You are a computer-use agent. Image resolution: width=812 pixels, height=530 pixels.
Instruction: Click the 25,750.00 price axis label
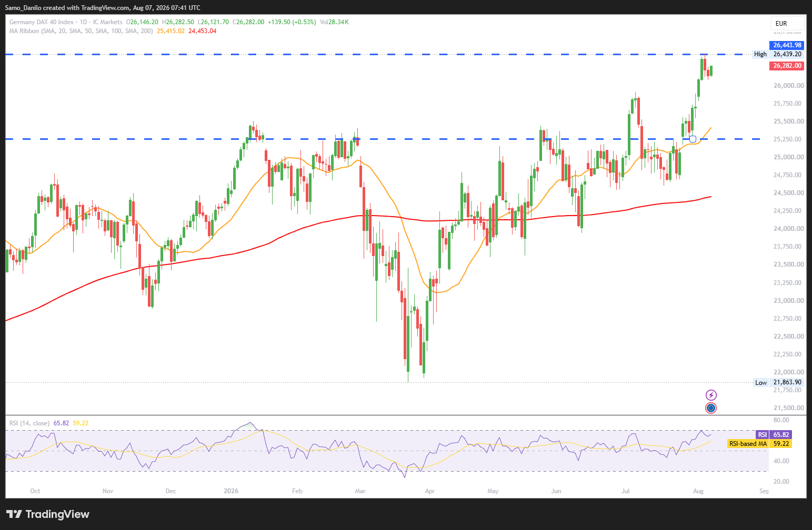pos(788,103)
